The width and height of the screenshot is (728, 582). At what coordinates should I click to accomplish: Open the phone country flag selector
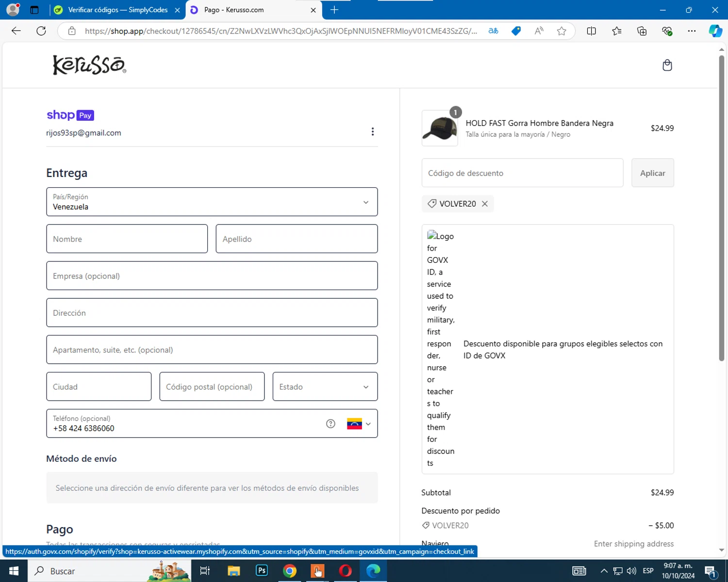pos(359,424)
